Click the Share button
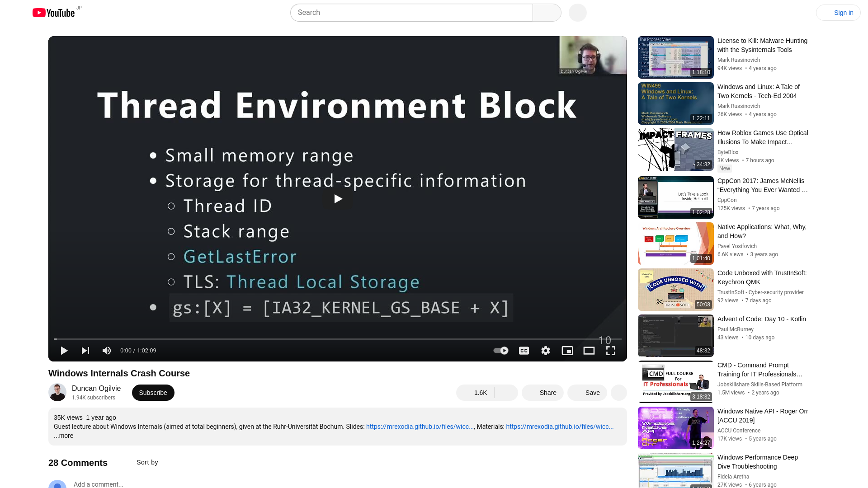 (x=547, y=393)
